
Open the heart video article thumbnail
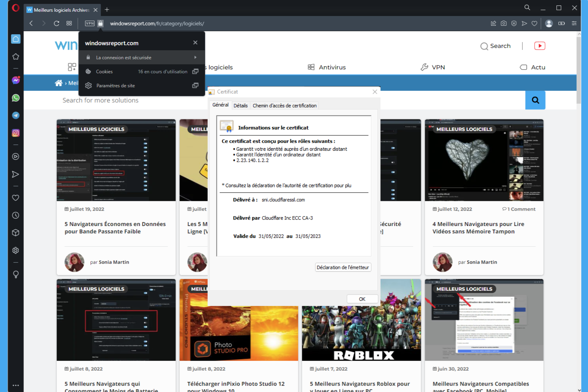click(x=484, y=160)
